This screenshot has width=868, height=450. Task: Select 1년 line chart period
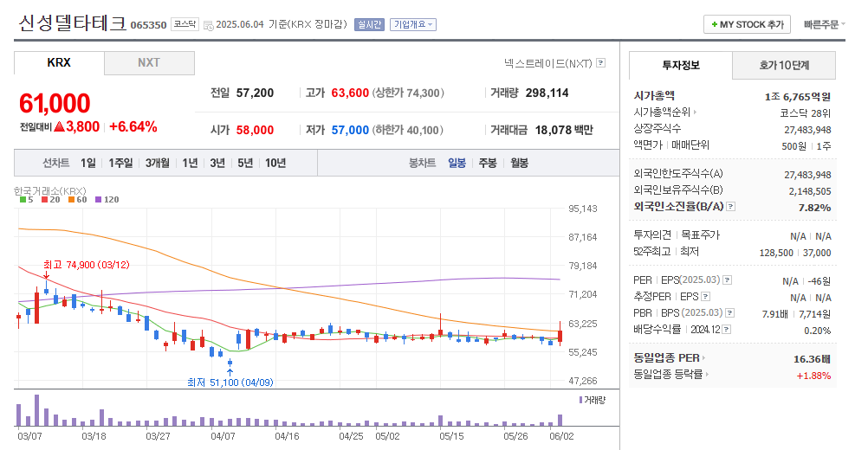(190, 163)
